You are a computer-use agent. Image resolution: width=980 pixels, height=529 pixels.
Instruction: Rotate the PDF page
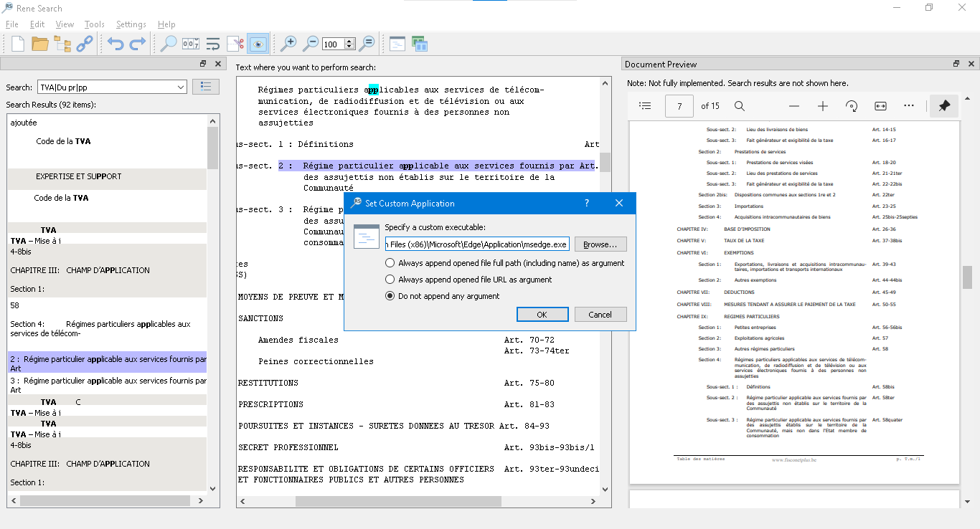tap(852, 106)
